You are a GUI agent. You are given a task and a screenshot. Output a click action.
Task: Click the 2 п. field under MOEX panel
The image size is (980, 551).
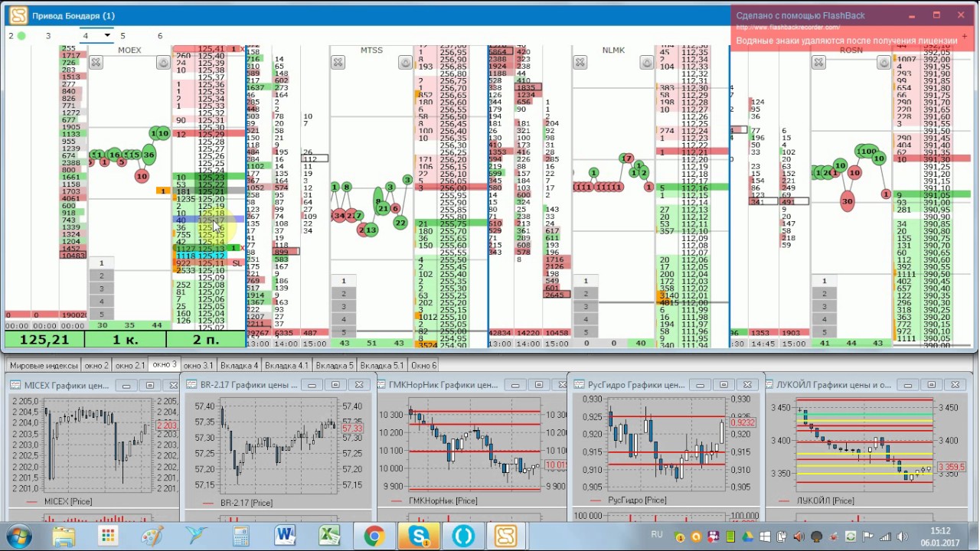point(206,340)
